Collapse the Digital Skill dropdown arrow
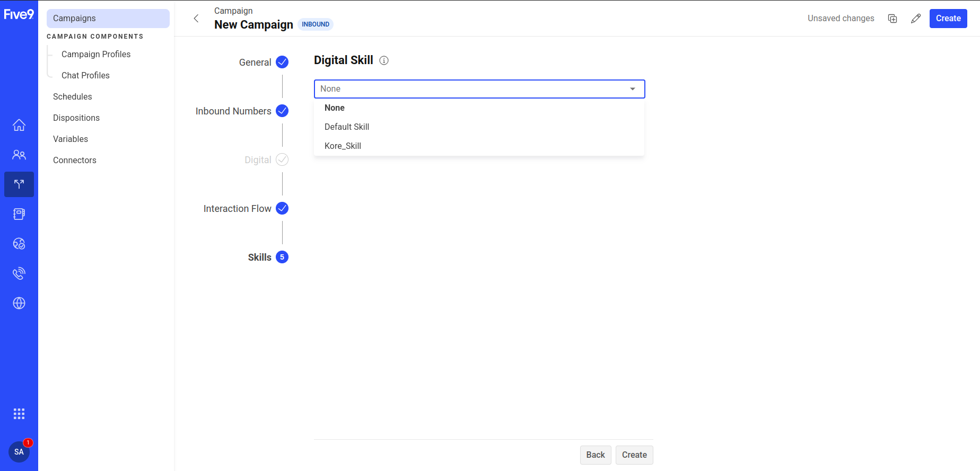Screen dimensions: 980x471 point(633,89)
